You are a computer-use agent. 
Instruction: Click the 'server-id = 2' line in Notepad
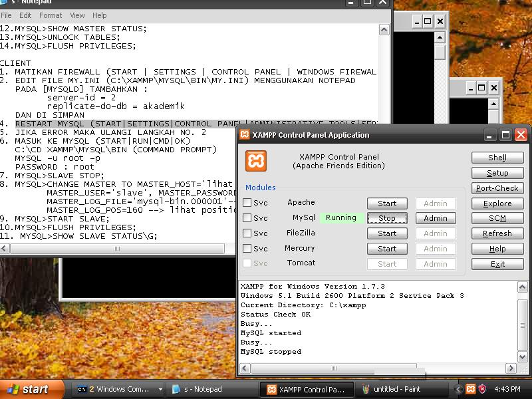tap(81, 98)
